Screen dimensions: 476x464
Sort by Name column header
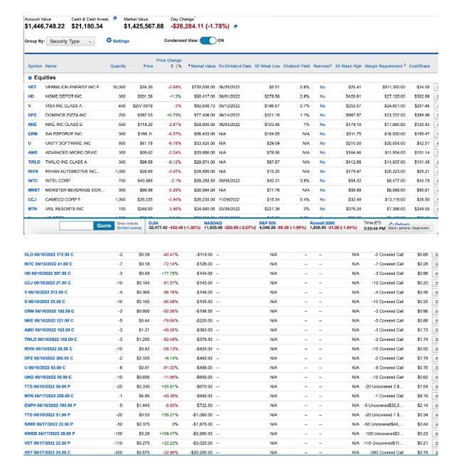pos(51,66)
